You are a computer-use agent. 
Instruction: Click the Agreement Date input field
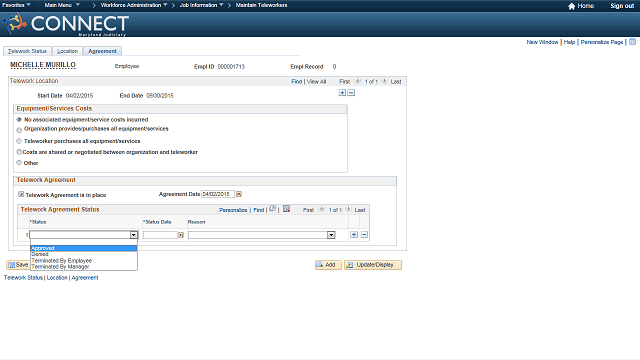coord(218,194)
